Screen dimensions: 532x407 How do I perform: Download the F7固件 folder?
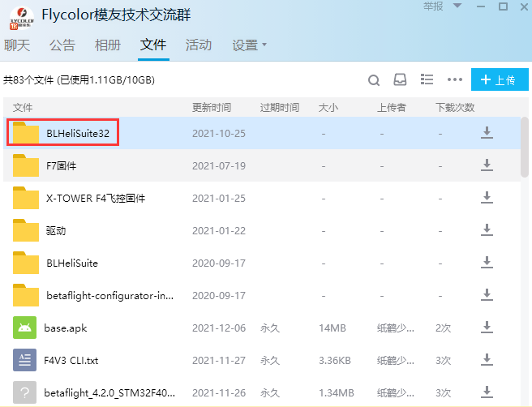(487, 165)
